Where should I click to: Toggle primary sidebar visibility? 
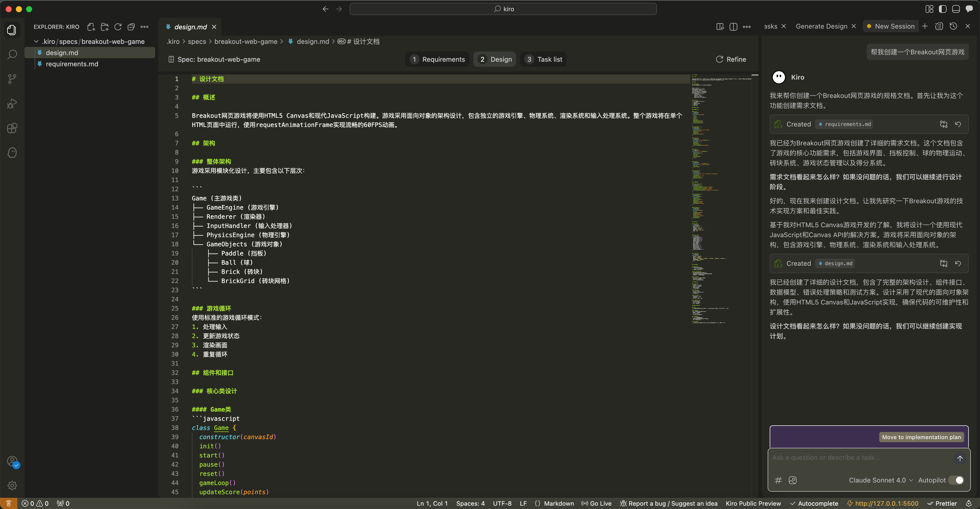pos(943,9)
